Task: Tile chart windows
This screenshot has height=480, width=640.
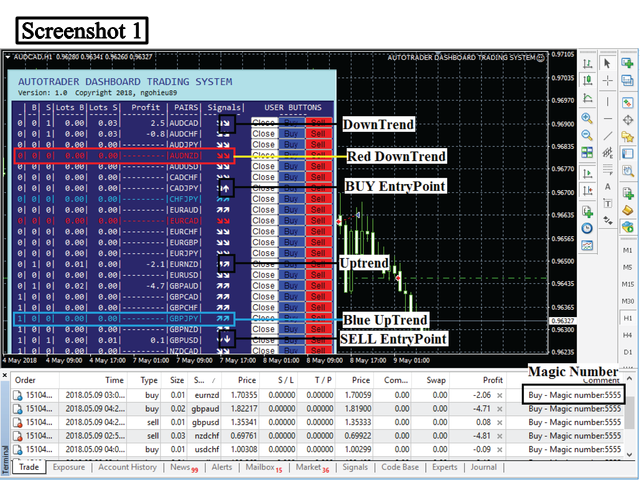Action: (x=587, y=153)
